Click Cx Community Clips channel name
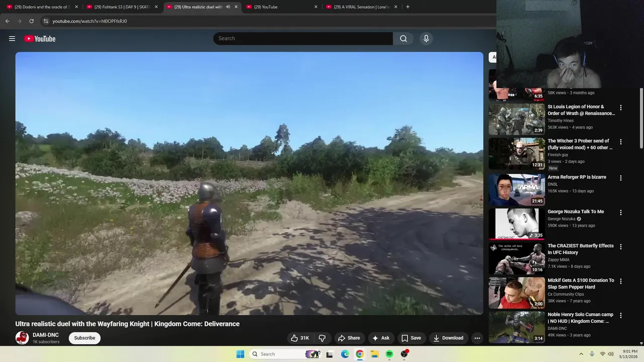Image resolution: width=644 pixels, height=362 pixels. tap(566, 294)
